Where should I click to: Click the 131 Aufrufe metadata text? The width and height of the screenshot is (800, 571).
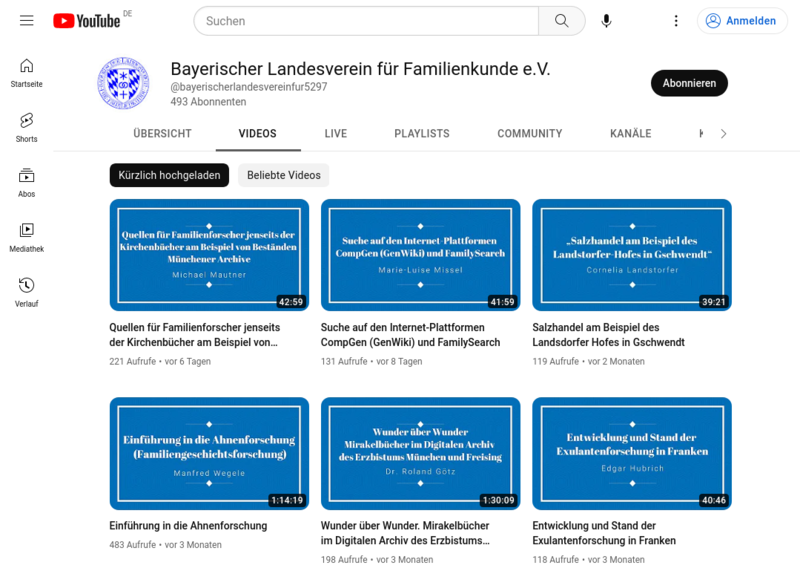point(344,361)
